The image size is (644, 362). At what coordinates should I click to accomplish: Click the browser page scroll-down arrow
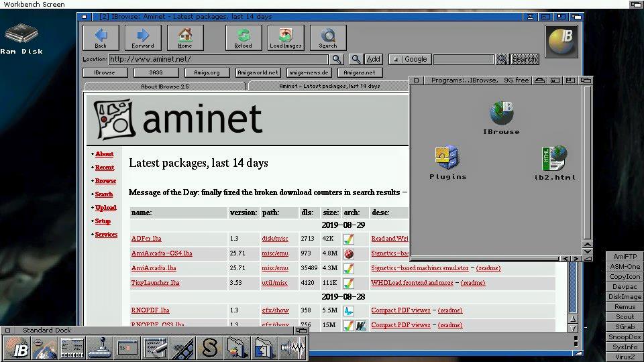(572, 328)
